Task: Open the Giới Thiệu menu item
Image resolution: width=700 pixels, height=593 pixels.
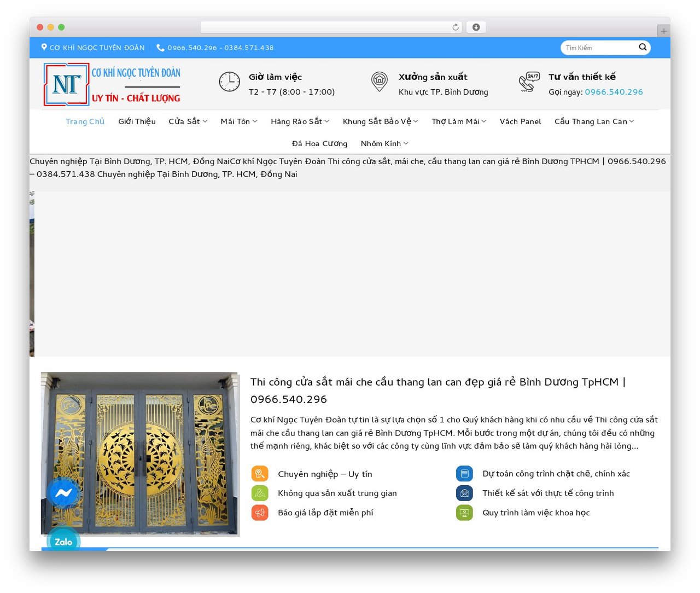Action: (137, 121)
